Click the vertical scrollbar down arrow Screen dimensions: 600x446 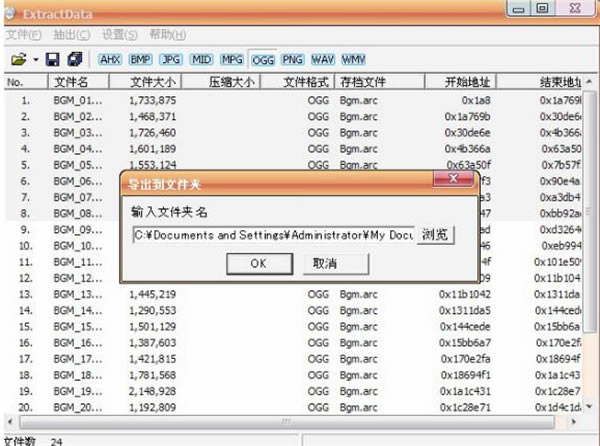point(589,407)
